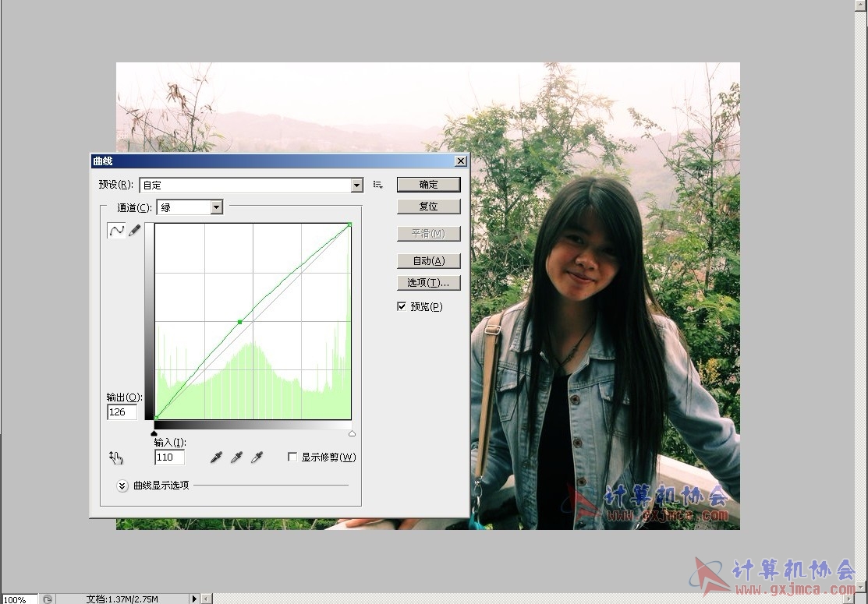Pick the white point eyedropper
Screen dimensions: 868x604
tap(257, 457)
